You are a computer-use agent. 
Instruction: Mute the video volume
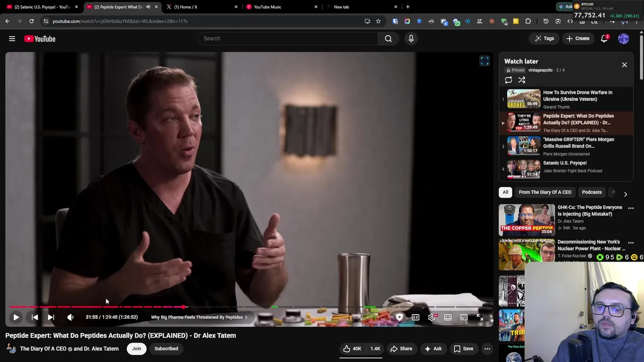70,317
